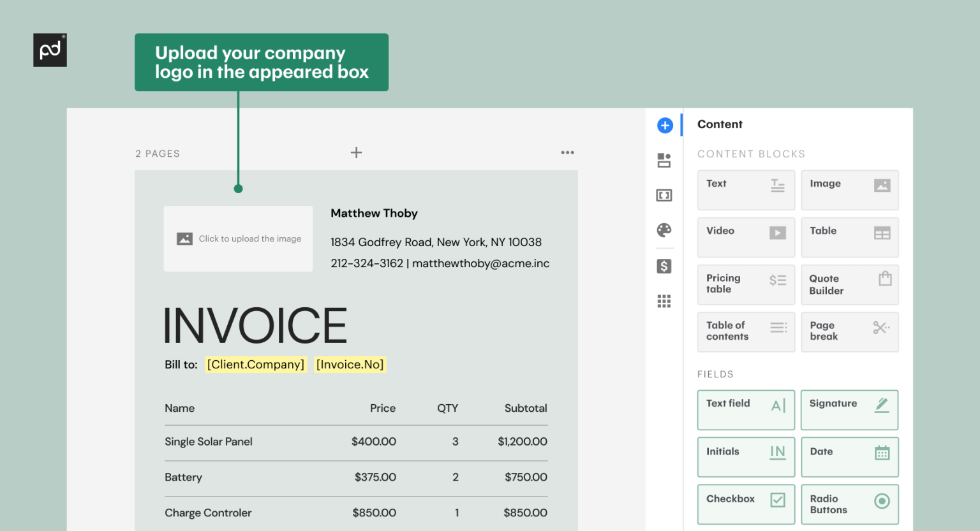Open the Apps grid icon in the sidebar
Image resolution: width=980 pixels, height=531 pixels.
pyautogui.click(x=664, y=300)
